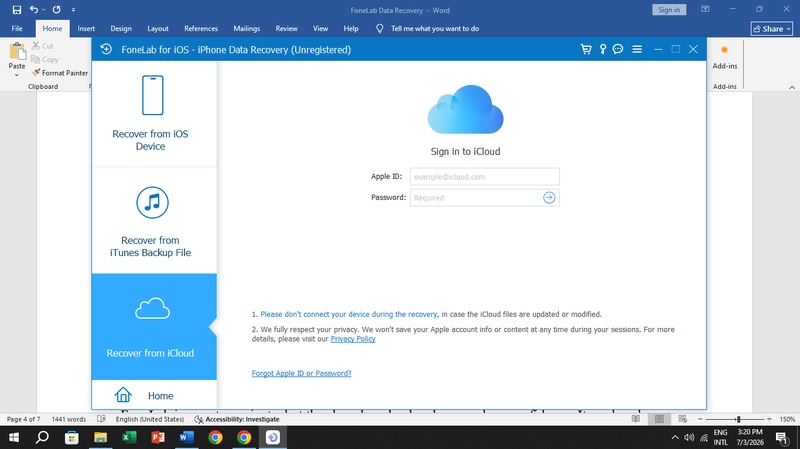Screen dimensions: 800x449
Task: Open the FoneLab hamburger menu
Action: [x=637, y=49]
